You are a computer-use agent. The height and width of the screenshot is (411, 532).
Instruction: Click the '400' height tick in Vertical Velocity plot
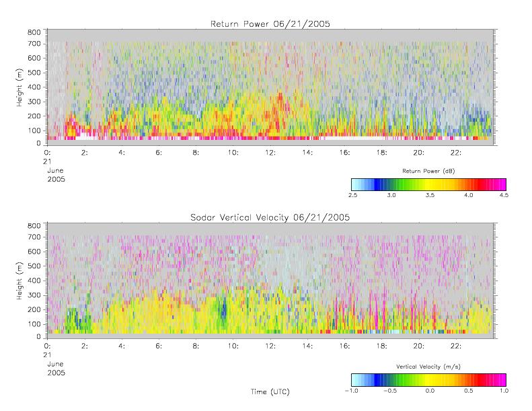point(34,281)
